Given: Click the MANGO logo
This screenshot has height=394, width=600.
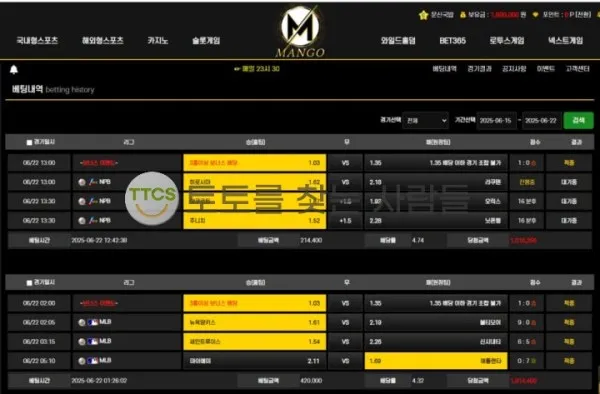Looking at the screenshot, I should [x=300, y=32].
